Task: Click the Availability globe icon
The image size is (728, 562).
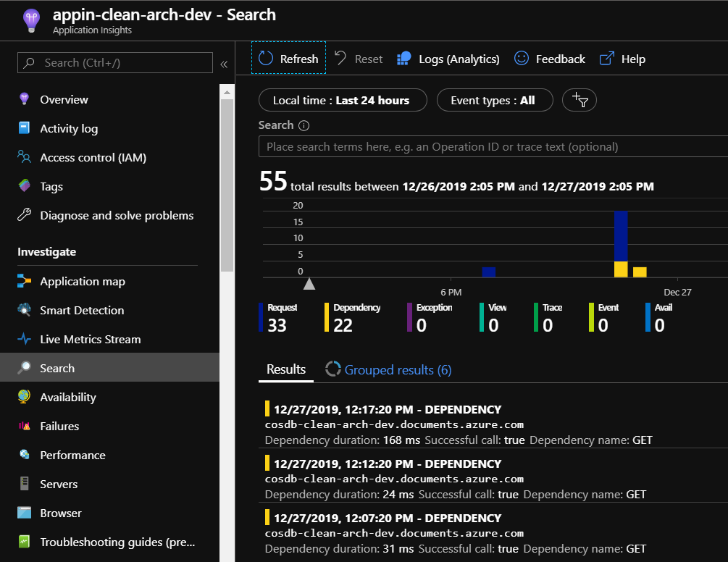Action: [24, 396]
